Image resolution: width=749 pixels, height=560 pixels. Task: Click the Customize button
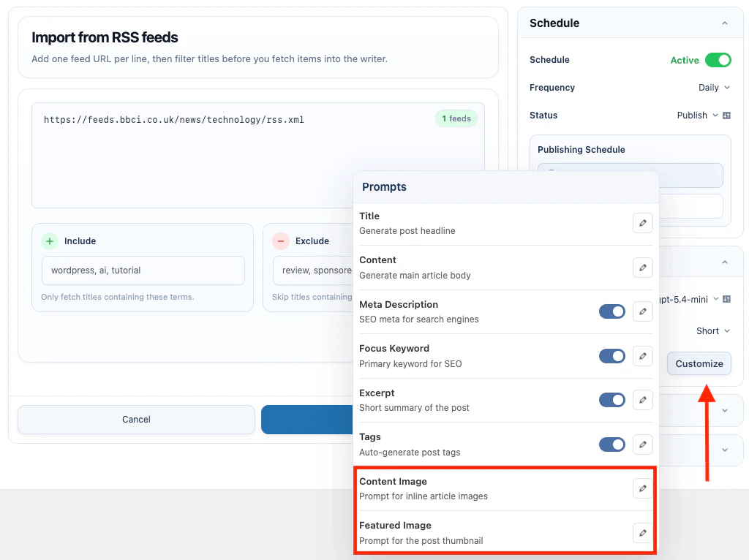pos(699,364)
